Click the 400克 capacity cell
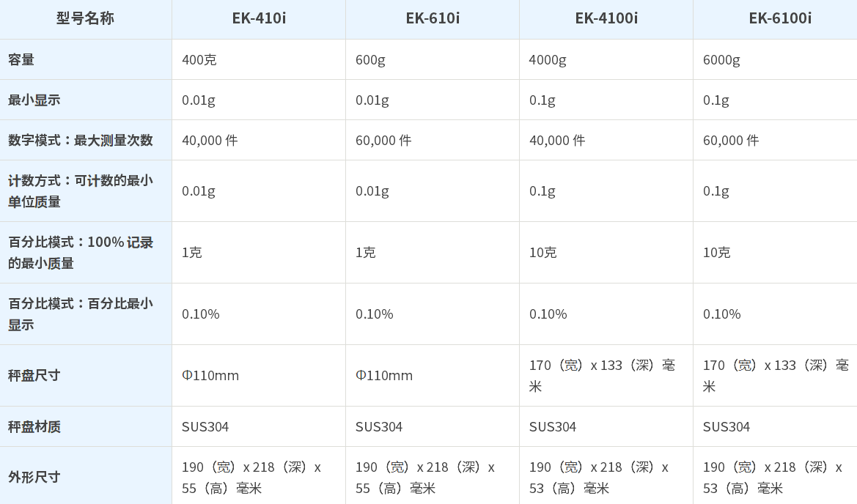 [199, 59]
